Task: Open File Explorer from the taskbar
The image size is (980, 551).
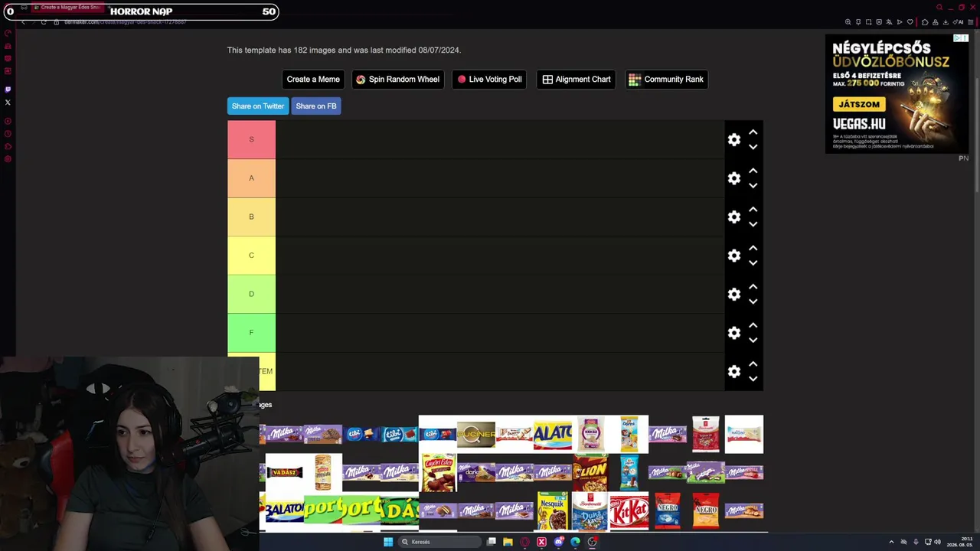Action: pyautogui.click(x=508, y=542)
